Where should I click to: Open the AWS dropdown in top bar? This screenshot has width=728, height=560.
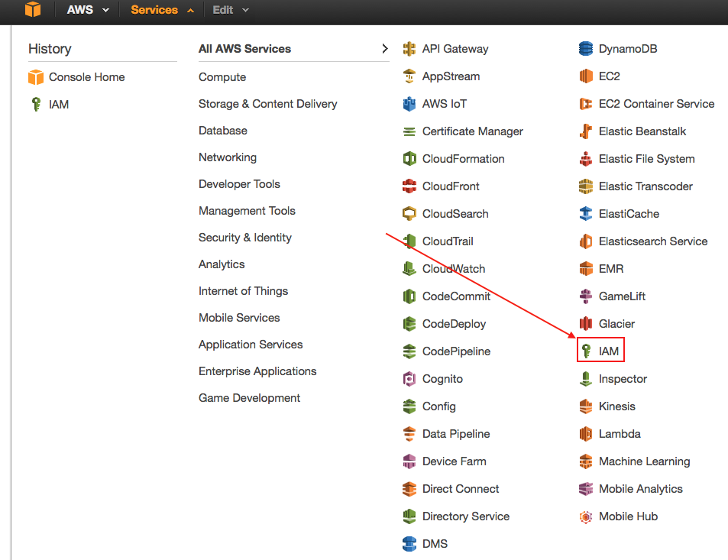(x=88, y=10)
